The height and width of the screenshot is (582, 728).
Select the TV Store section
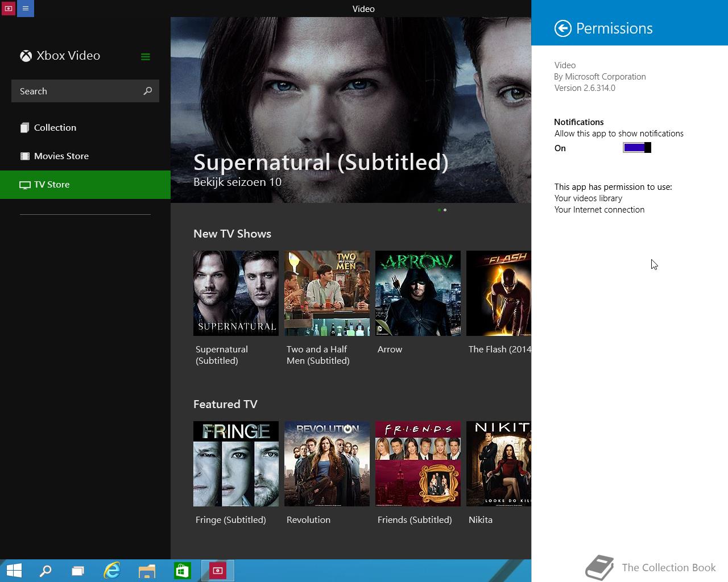click(x=85, y=184)
